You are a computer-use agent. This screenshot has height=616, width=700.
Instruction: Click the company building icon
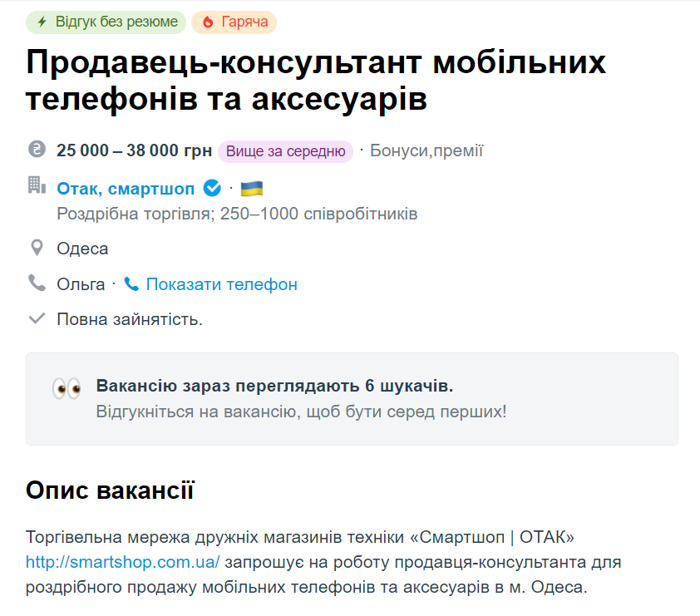click(37, 185)
